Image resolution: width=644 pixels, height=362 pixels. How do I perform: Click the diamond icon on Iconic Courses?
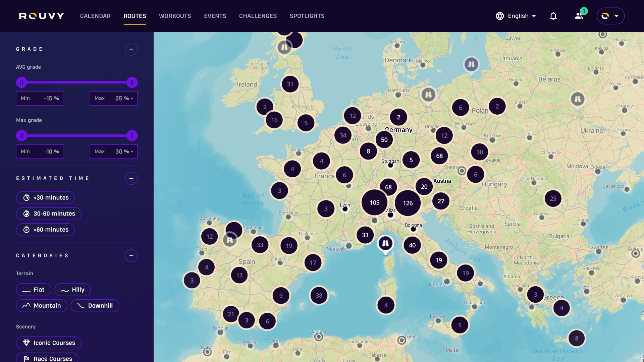coord(27,343)
